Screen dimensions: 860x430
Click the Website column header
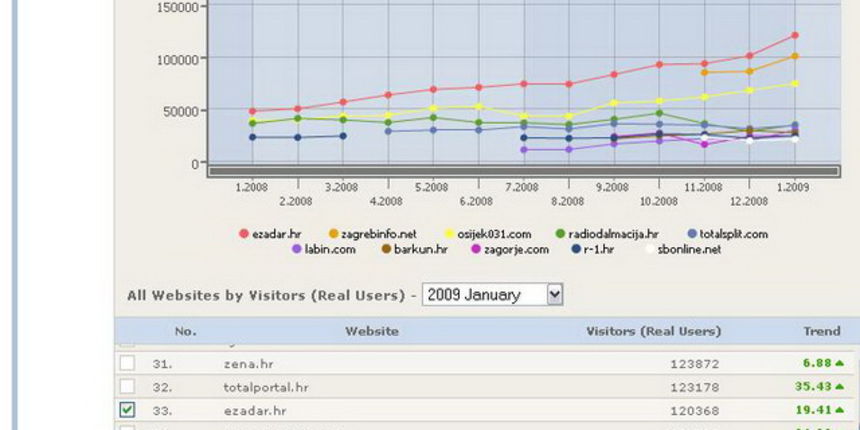(x=371, y=331)
